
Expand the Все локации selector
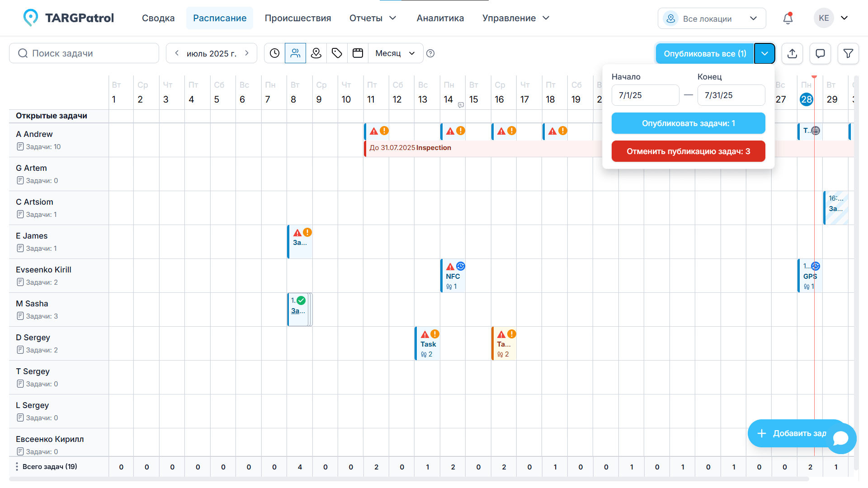[x=711, y=18]
